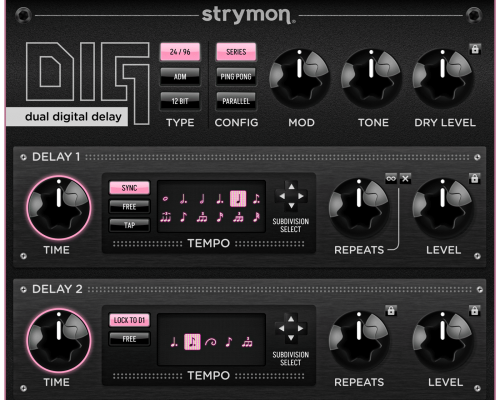Click up arrow of Delay 1 subdivision select
Image resolution: width=500 pixels, height=400 pixels.
click(291, 186)
